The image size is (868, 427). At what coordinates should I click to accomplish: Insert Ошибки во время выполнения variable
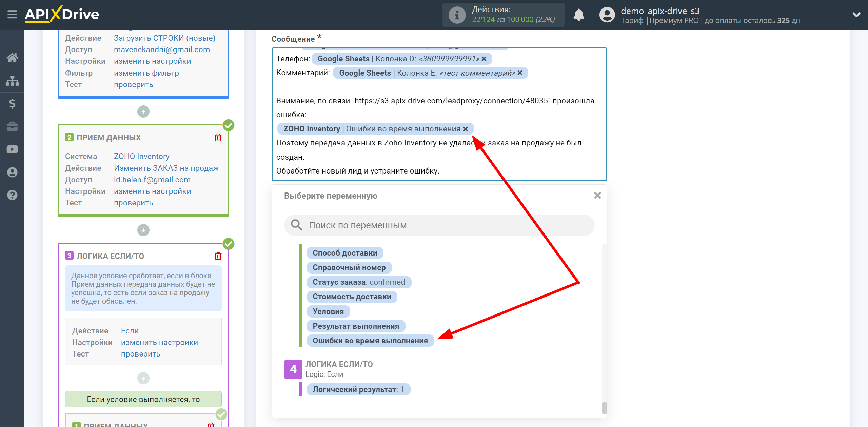tap(370, 341)
